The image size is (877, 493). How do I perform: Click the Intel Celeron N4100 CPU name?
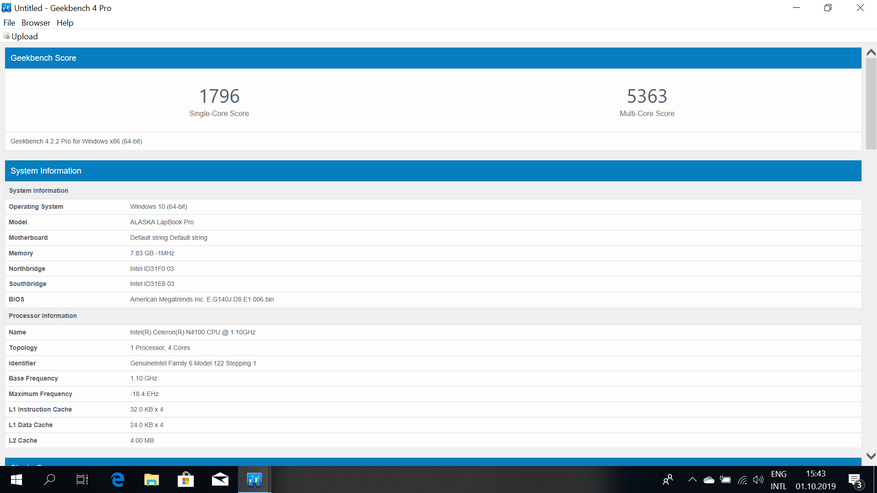[x=193, y=332]
